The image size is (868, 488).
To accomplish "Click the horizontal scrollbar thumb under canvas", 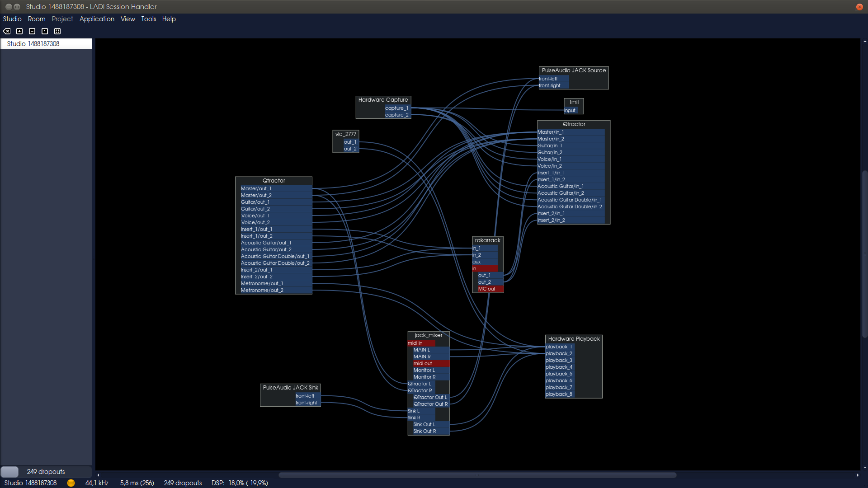I will [x=477, y=475].
